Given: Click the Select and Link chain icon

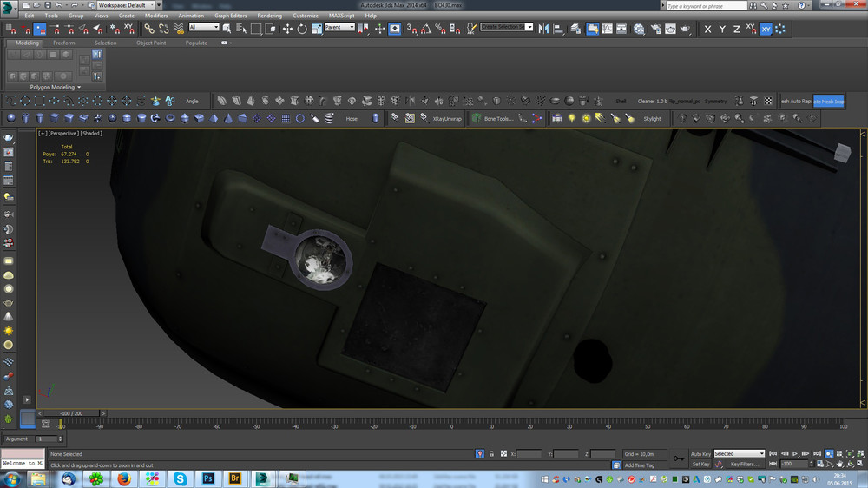Looking at the screenshot, I should (149, 29).
